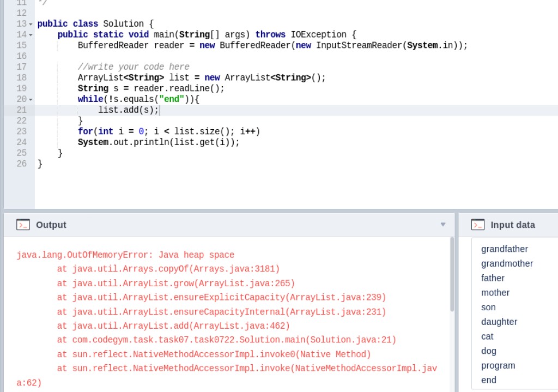The width and height of the screenshot is (558, 392).
Task: Select the dog entry in Input data
Action: [x=488, y=351]
